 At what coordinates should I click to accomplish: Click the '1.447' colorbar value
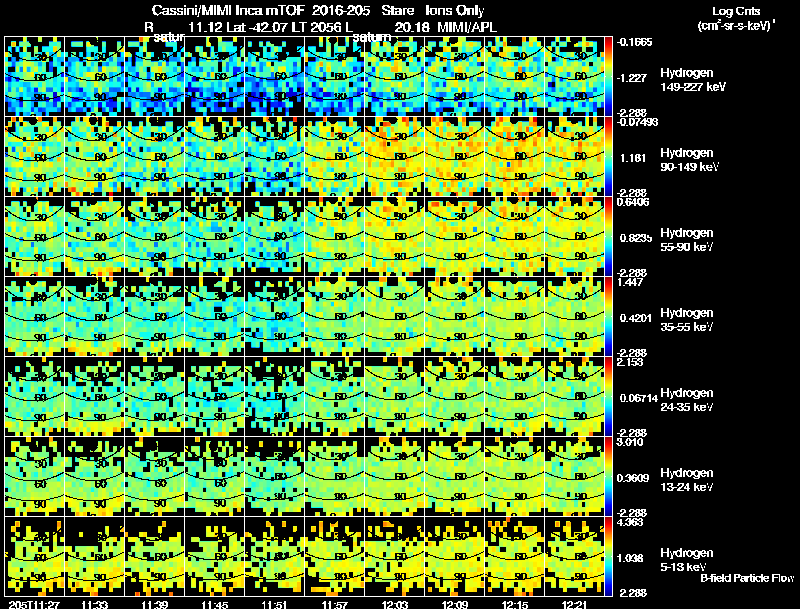point(630,282)
